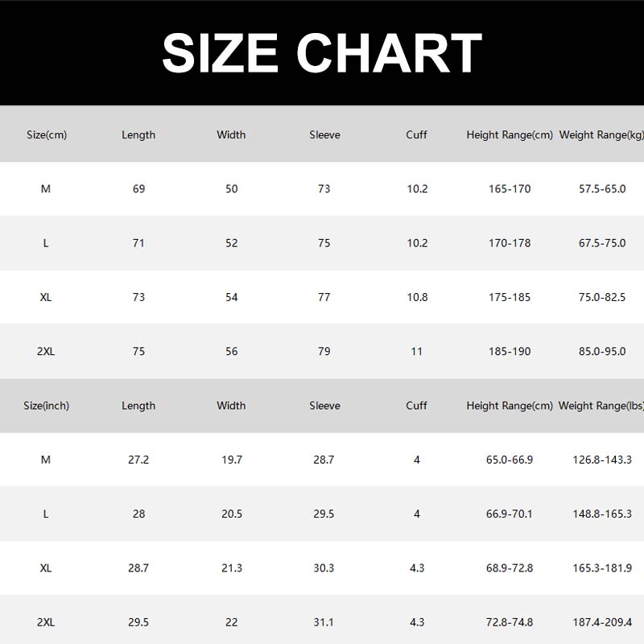This screenshot has width=644, height=644.
Task: Click the Weight Range(lbs) header
Action: coord(601,406)
